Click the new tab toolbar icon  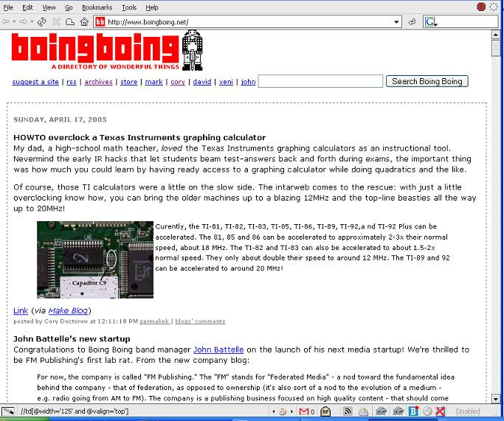tap(70, 22)
